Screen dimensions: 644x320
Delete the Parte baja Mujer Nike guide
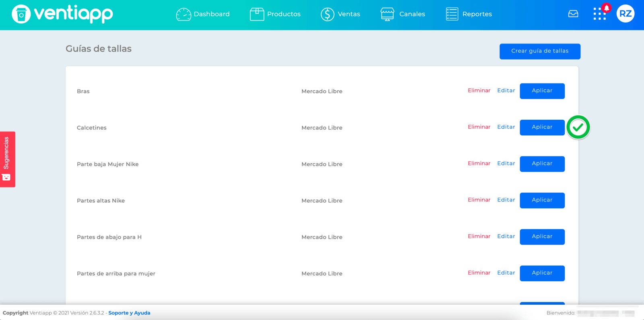click(479, 164)
